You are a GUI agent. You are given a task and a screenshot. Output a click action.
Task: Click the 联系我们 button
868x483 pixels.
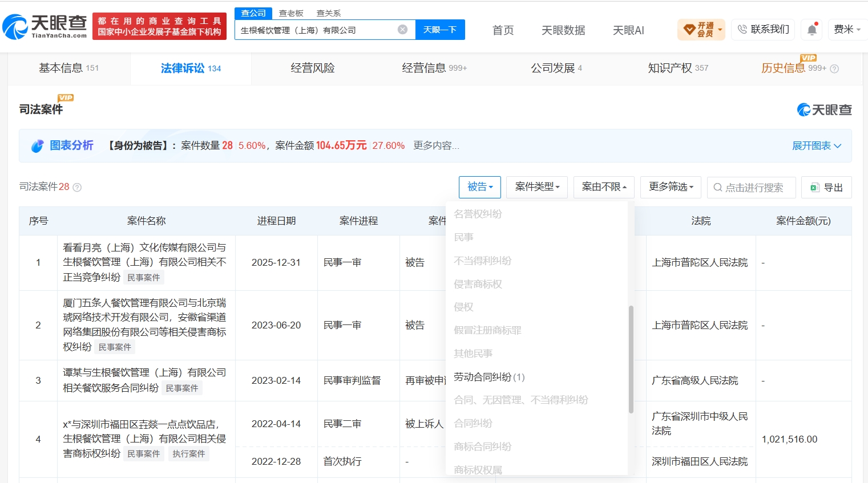coord(764,30)
